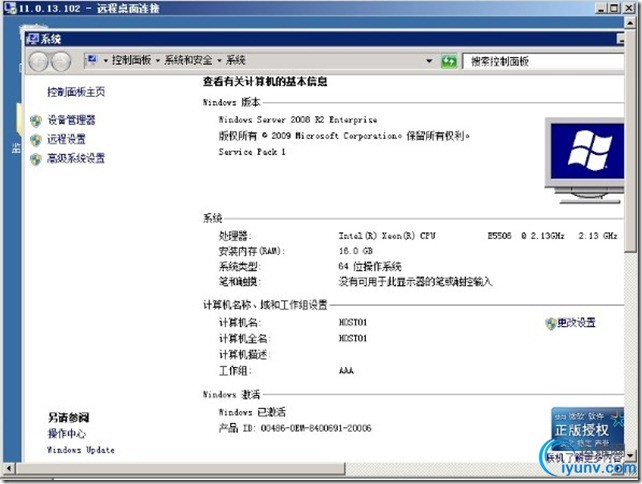This screenshot has width=642, height=484.
Task: Maximize the Remote Desktop connection window
Action: tap(614, 8)
